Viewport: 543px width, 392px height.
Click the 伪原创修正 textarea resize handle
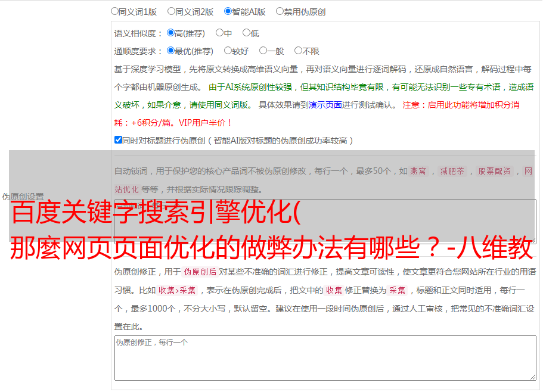(533, 377)
